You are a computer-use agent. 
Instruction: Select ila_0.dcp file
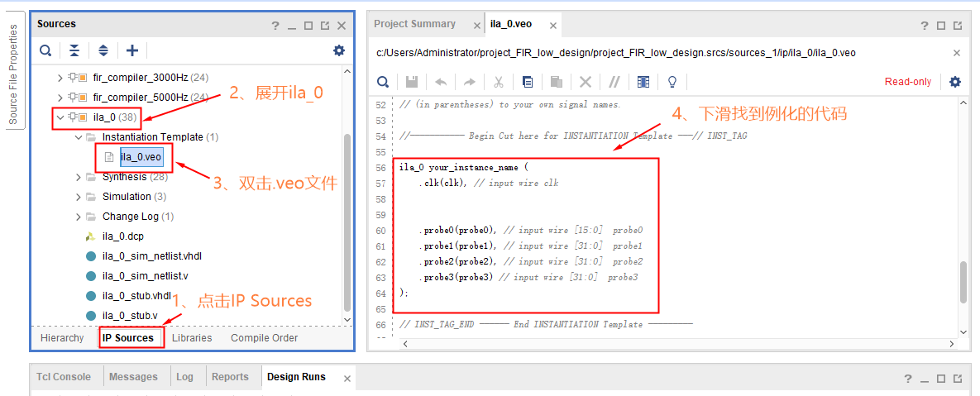123,236
